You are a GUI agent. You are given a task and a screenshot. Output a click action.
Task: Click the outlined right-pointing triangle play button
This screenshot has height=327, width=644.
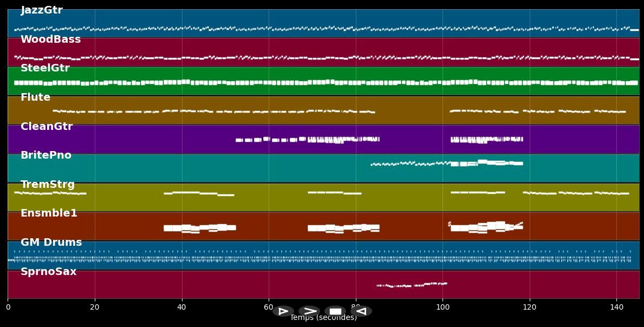tap(283, 311)
